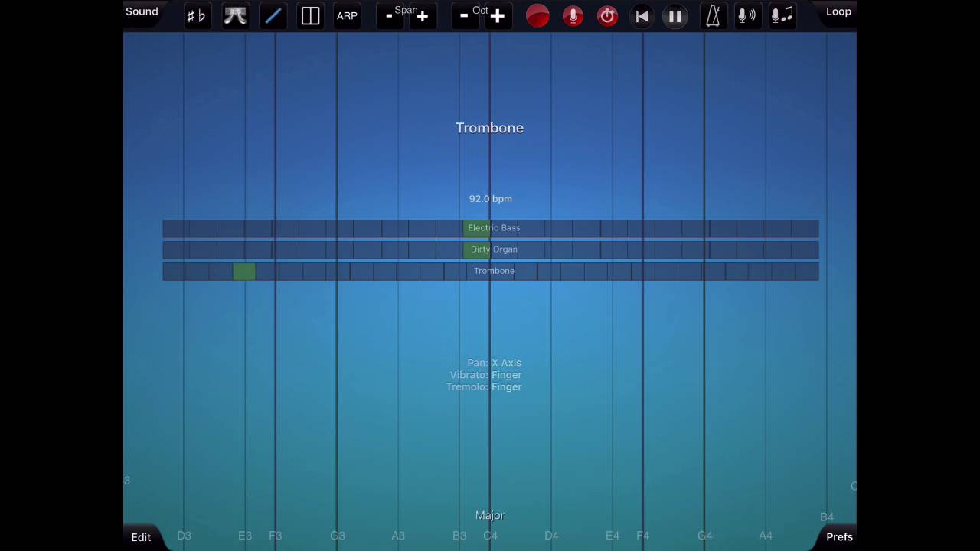Screen dimensions: 980x551
Task: Raise octave with Oct plus
Action: point(498,16)
